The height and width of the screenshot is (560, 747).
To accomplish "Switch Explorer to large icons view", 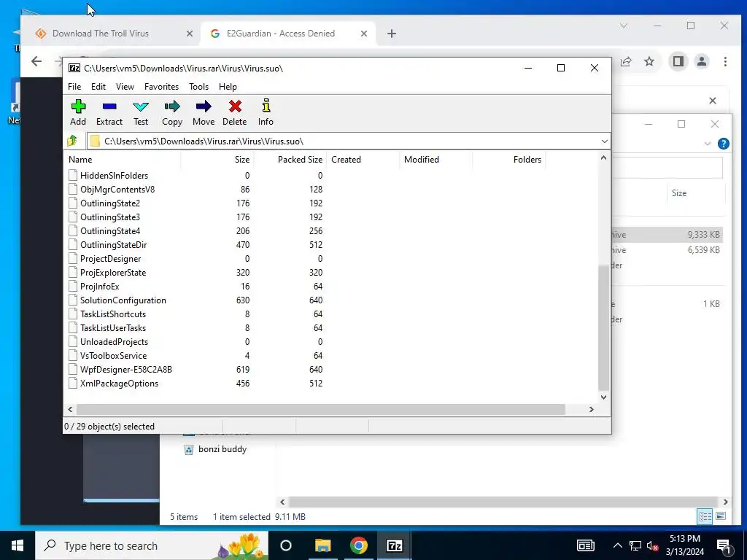I will 721,516.
